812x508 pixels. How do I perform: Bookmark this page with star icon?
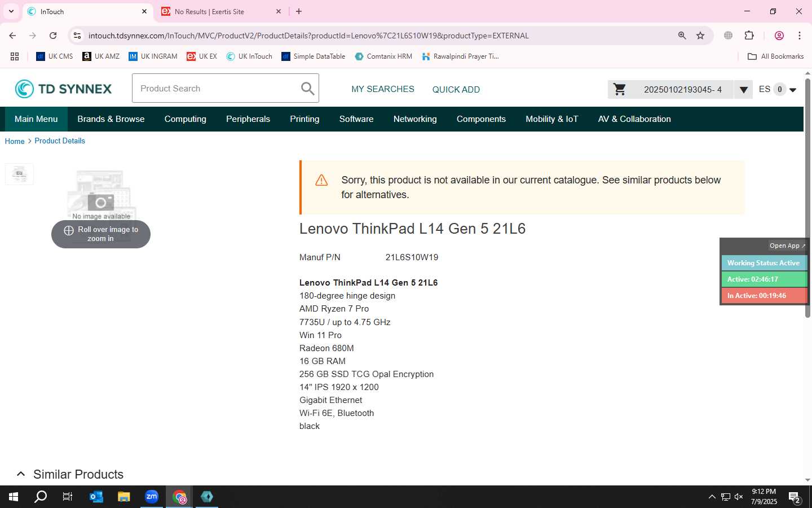coord(700,36)
